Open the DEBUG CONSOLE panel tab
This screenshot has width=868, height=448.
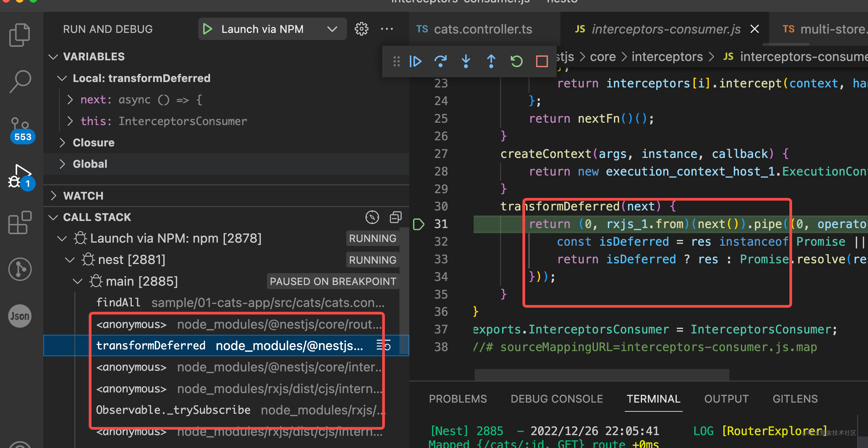point(557,399)
